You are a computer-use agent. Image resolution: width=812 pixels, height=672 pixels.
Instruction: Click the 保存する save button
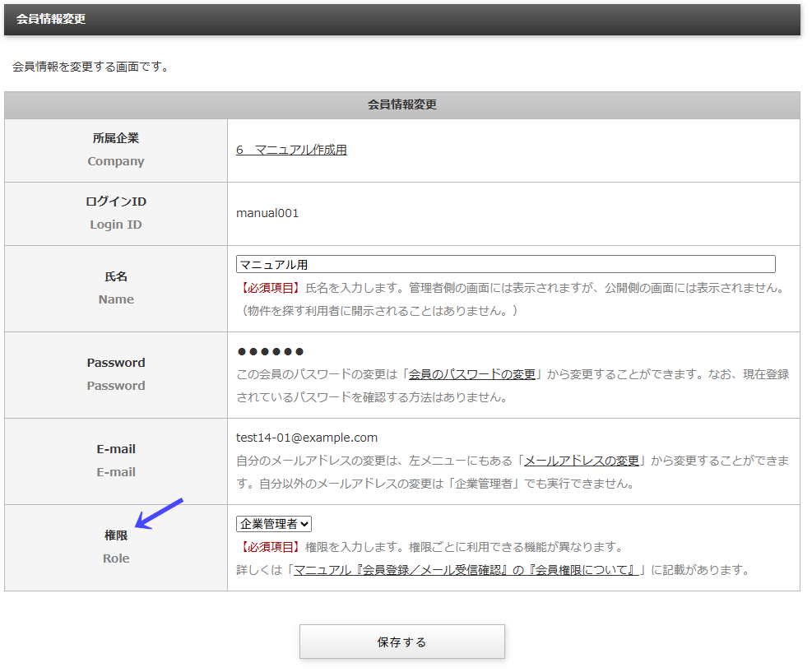tap(401, 642)
